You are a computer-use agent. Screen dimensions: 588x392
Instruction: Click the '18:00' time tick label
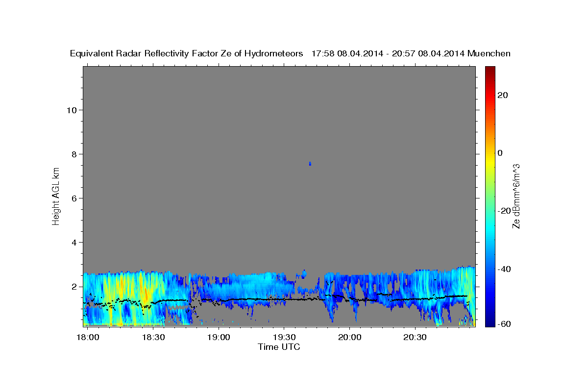[88, 337]
